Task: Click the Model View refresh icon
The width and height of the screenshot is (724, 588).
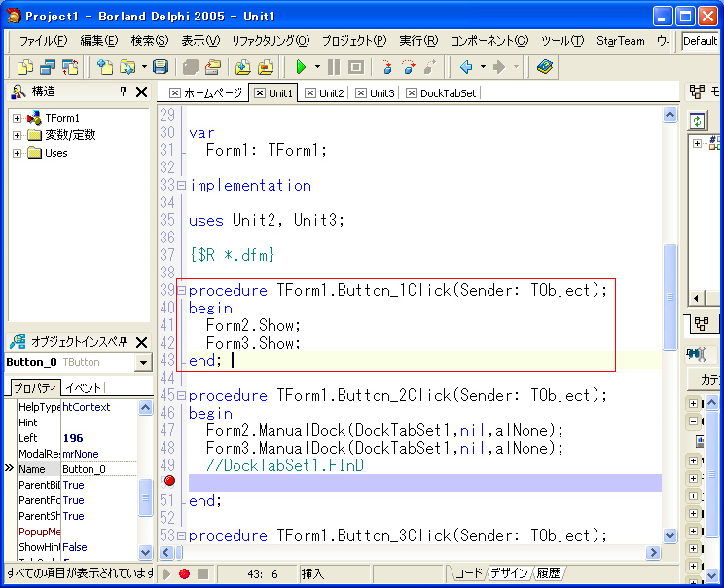Action: [697, 121]
